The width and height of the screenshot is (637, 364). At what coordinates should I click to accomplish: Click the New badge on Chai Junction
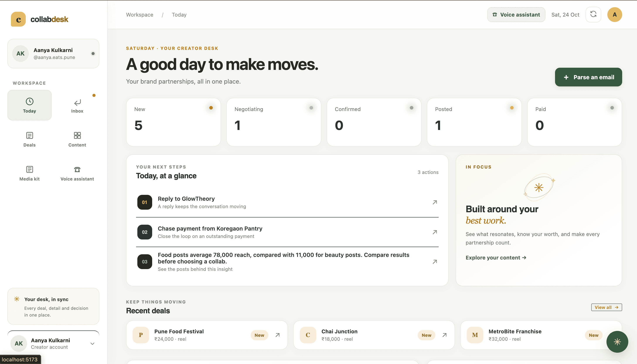(x=426, y=335)
